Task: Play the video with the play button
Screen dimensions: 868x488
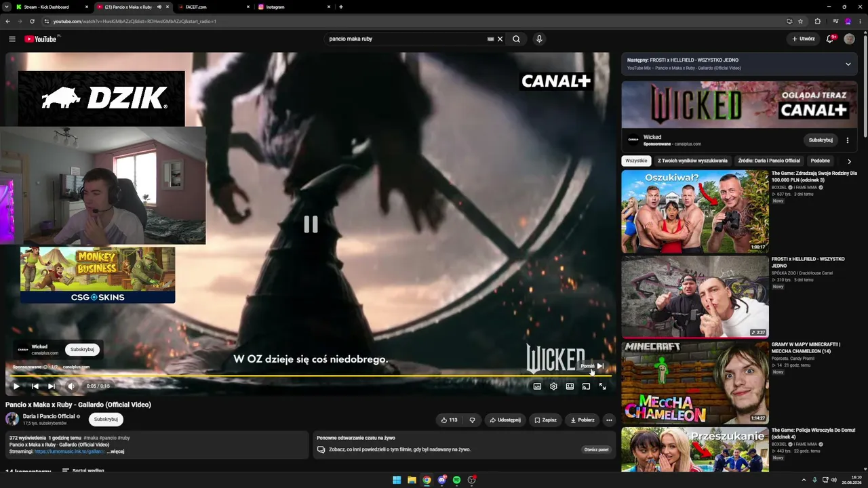Action: [x=16, y=386]
